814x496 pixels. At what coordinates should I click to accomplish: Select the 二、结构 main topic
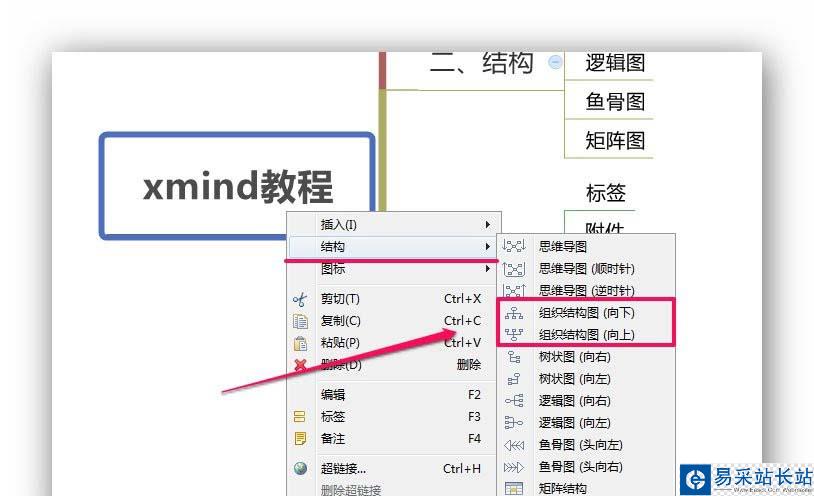point(482,64)
